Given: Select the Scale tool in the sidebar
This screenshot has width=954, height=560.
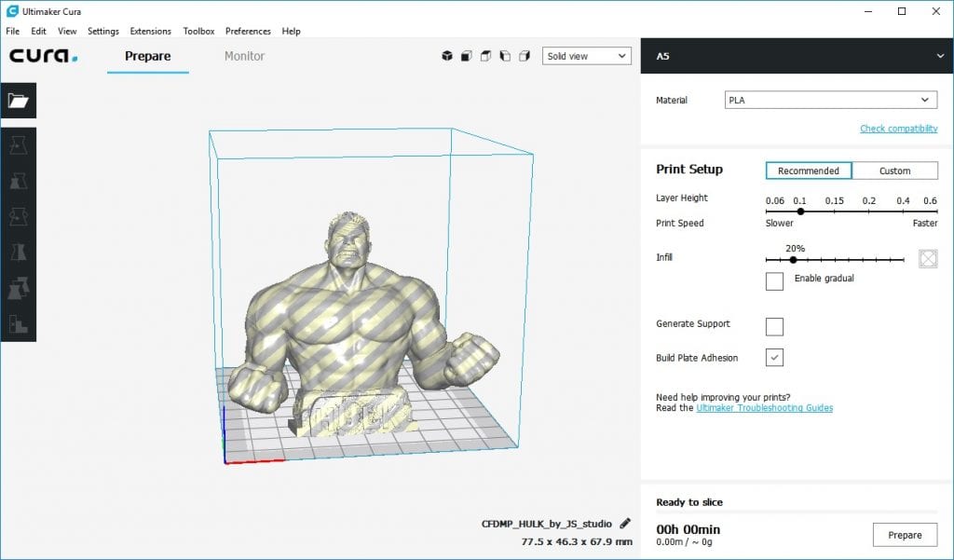Looking at the screenshot, I should [x=19, y=181].
